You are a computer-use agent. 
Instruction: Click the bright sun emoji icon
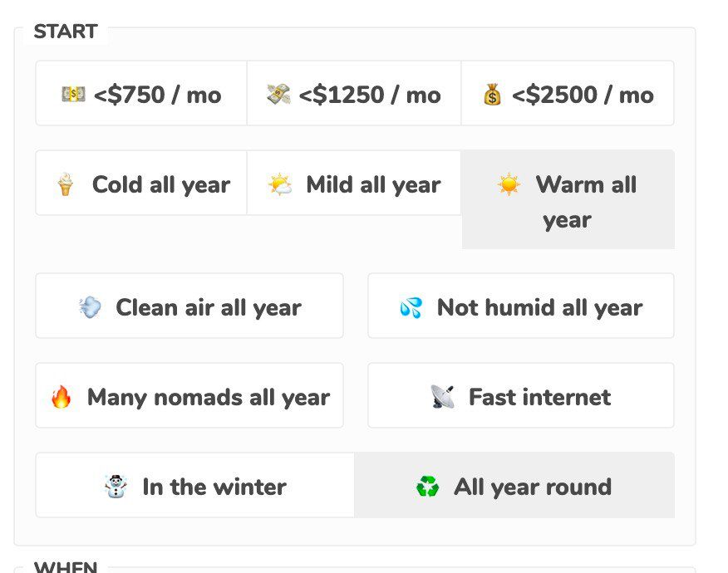pos(509,184)
